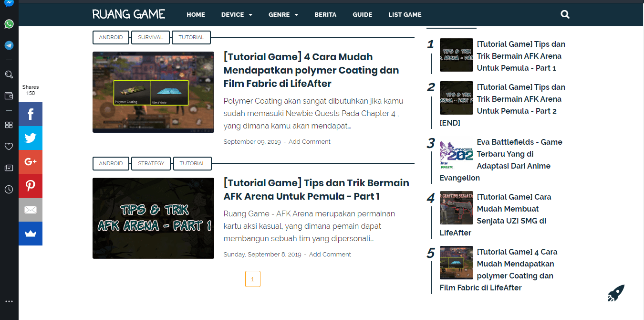Open the BERITA menu item
644x320 pixels.
(x=325, y=14)
